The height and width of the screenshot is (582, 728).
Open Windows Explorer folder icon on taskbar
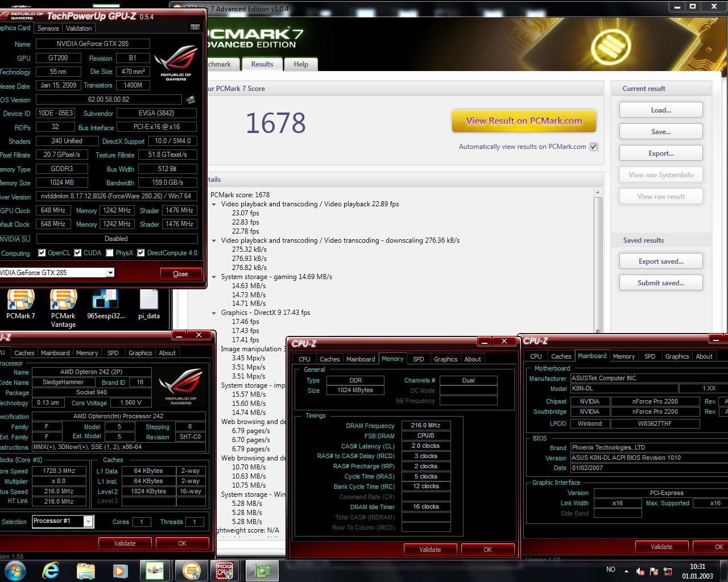[x=85, y=570]
